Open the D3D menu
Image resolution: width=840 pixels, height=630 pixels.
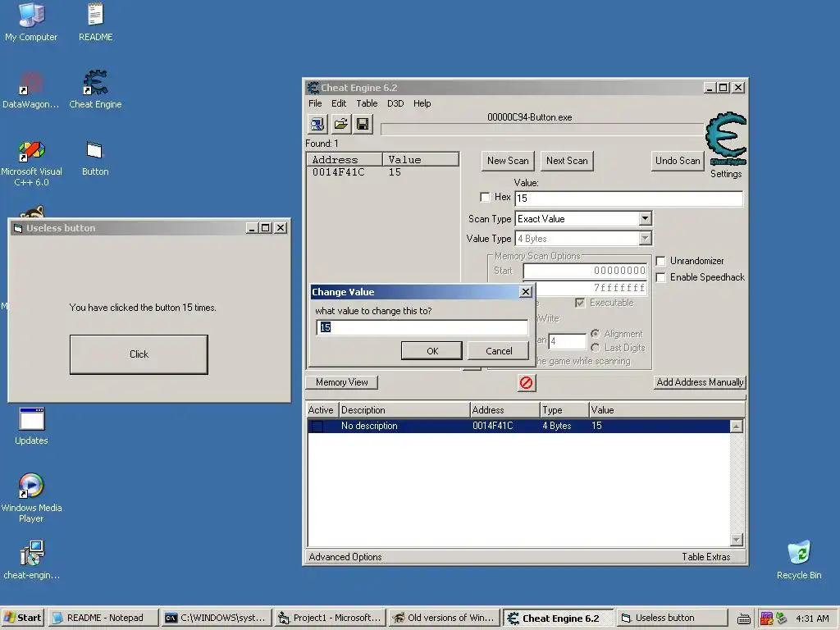[x=395, y=103]
